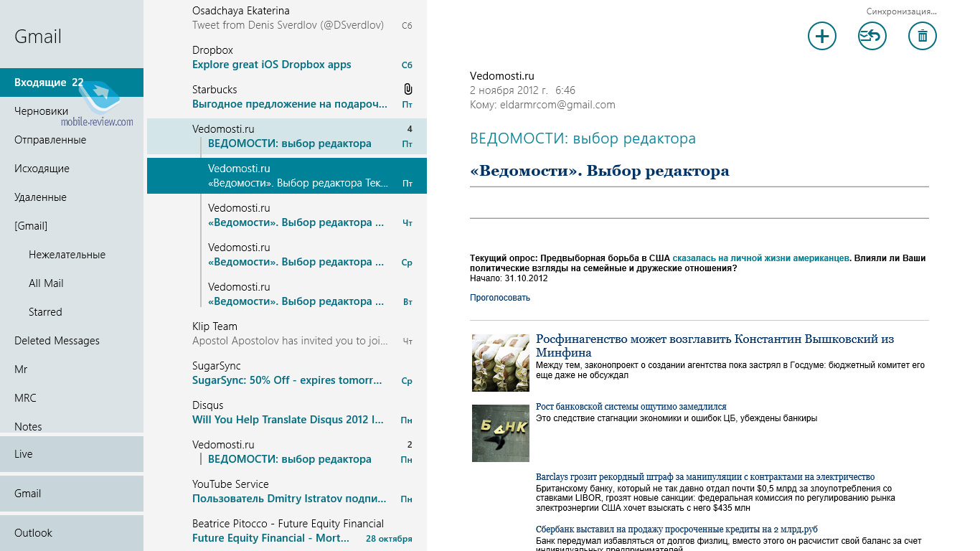Click the БАНК sign article thumbnail
This screenshot has height=551, width=980.
point(501,433)
